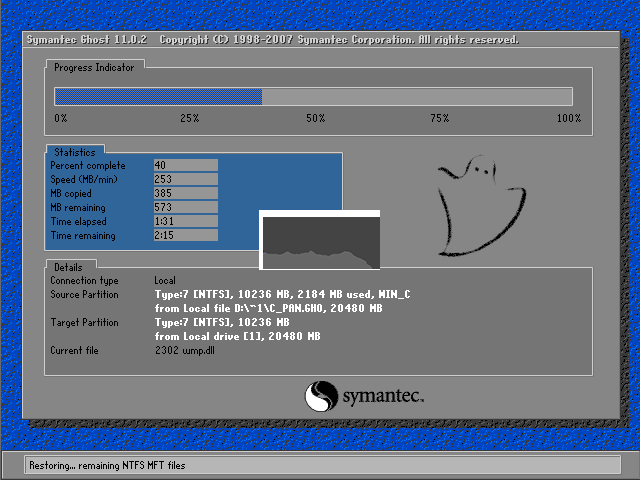
Task: Click the small gray graph thumbnail overlay
Action: tap(320, 240)
